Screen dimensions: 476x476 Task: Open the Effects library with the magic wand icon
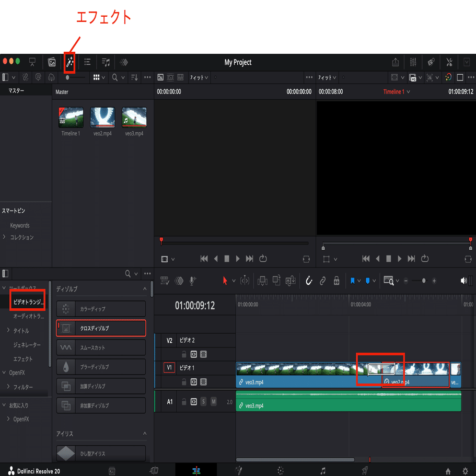[69, 62]
